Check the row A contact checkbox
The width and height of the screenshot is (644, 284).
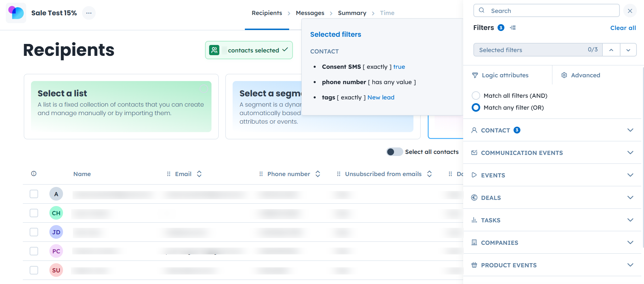(x=34, y=194)
